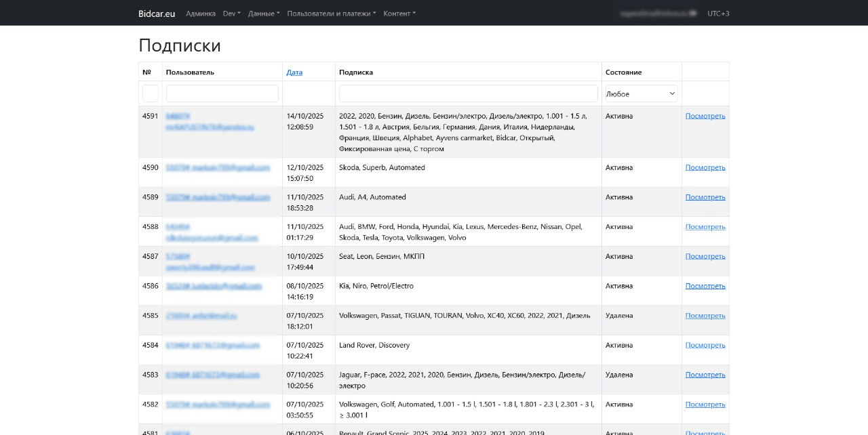This screenshot has width=868, height=435.
Task: Expand the Данные dropdown menu
Action: (264, 14)
